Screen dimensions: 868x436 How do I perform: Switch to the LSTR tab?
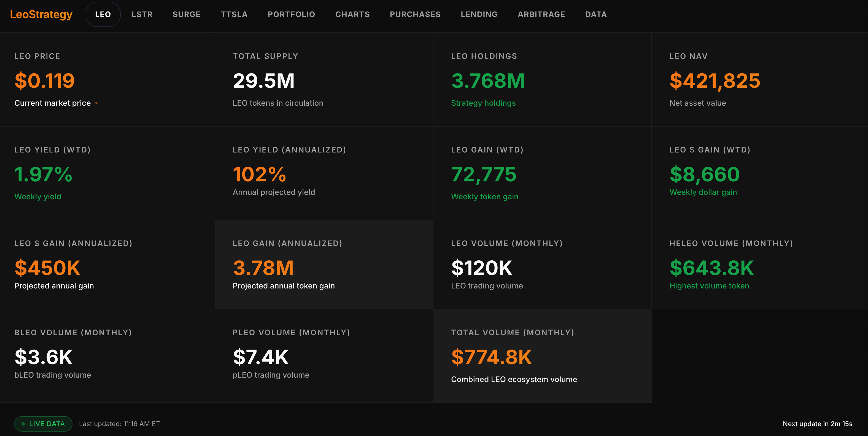pyautogui.click(x=142, y=15)
